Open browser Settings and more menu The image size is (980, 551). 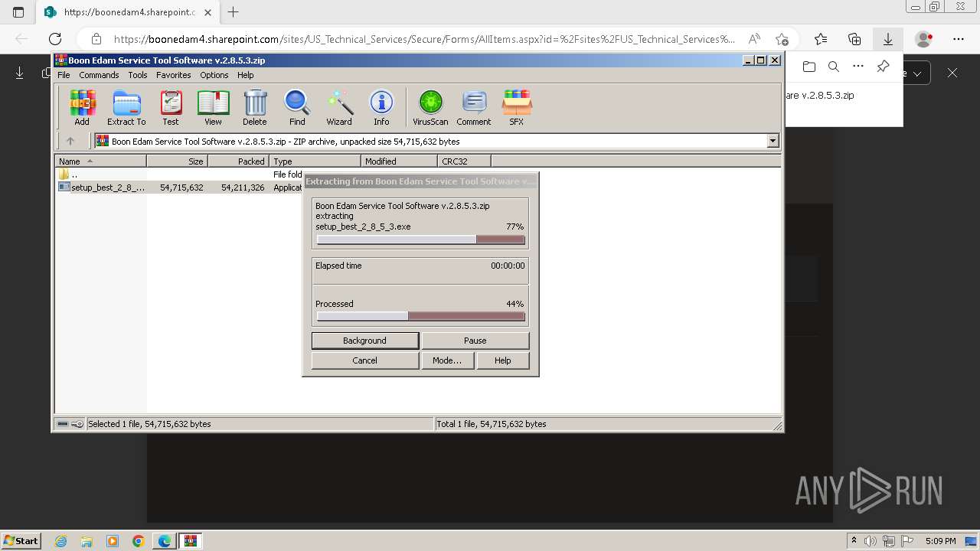959,39
